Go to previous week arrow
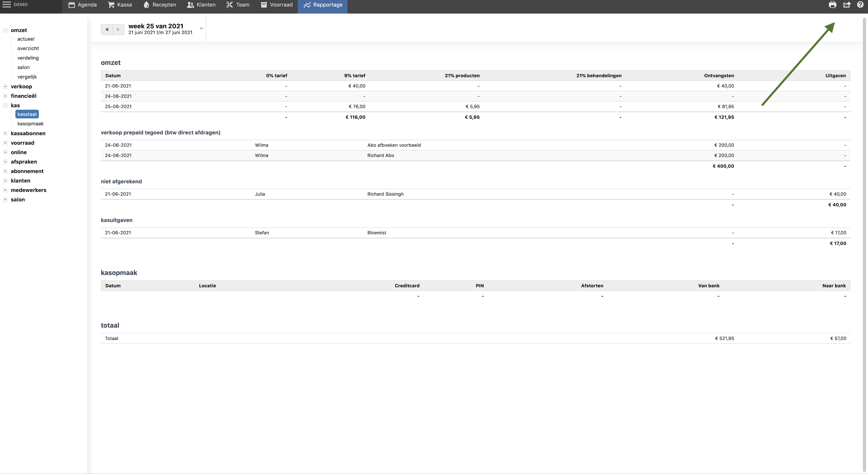Image resolution: width=868 pixels, height=474 pixels. click(106, 29)
